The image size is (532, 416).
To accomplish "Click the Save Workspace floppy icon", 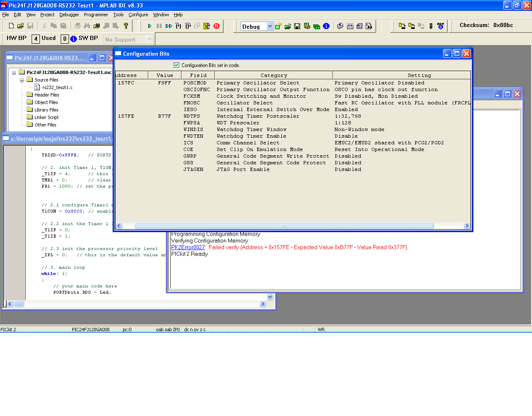I will pyautogui.click(x=297, y=26).
